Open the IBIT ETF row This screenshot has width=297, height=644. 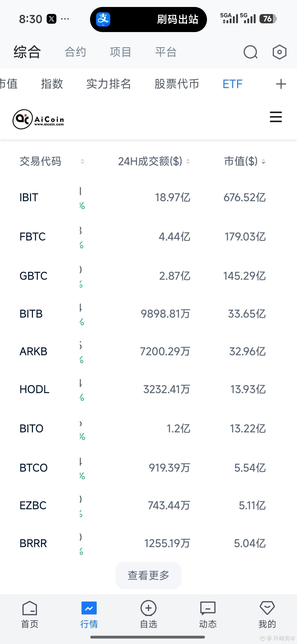(148, 197)
